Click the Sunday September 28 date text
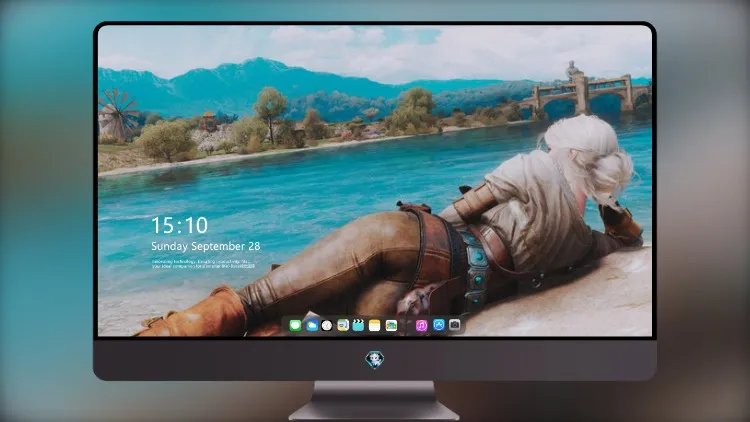 coord(206,246)
